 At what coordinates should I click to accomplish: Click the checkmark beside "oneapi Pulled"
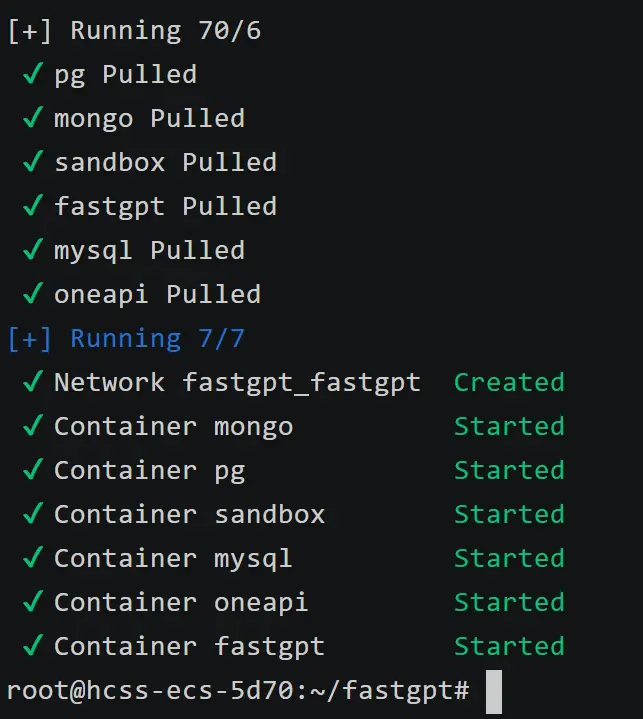pos(33,294)
